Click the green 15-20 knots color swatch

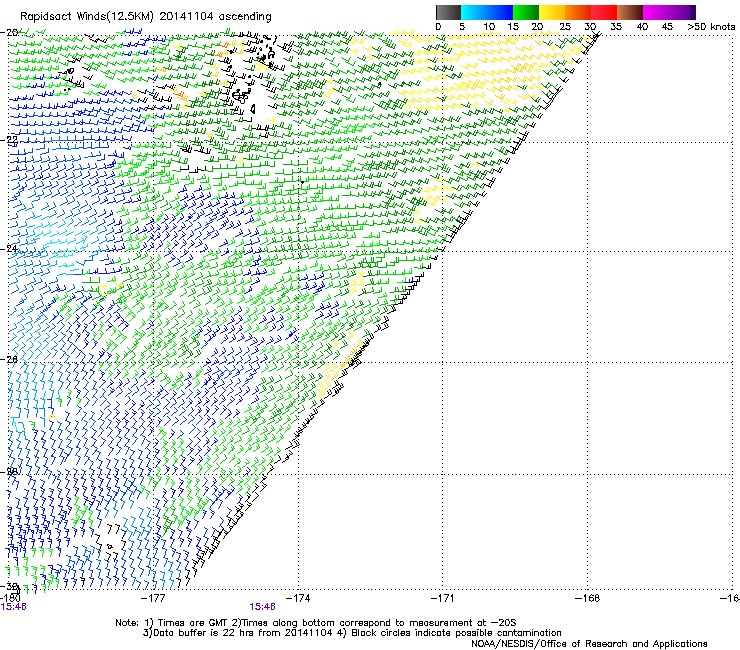(526, 12)
